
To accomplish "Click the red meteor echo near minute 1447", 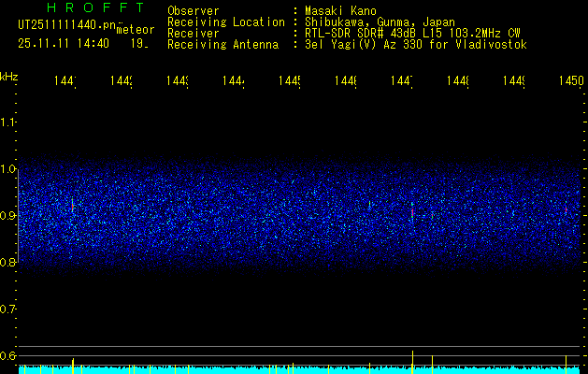I will [x=412, y=212].
